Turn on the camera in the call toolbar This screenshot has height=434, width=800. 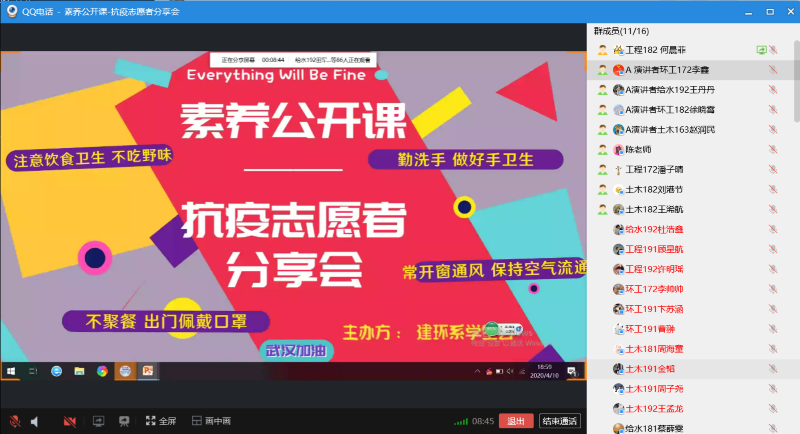[x=70, y=421]
